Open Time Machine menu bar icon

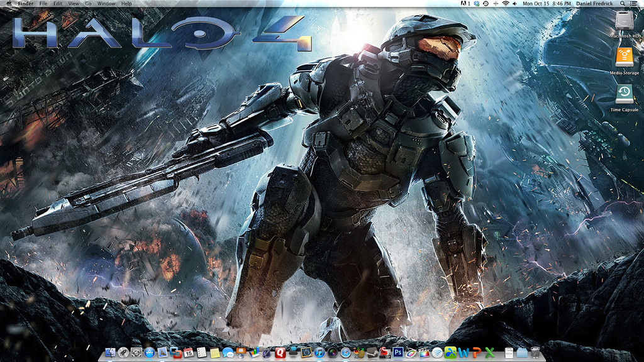point(486,3)
